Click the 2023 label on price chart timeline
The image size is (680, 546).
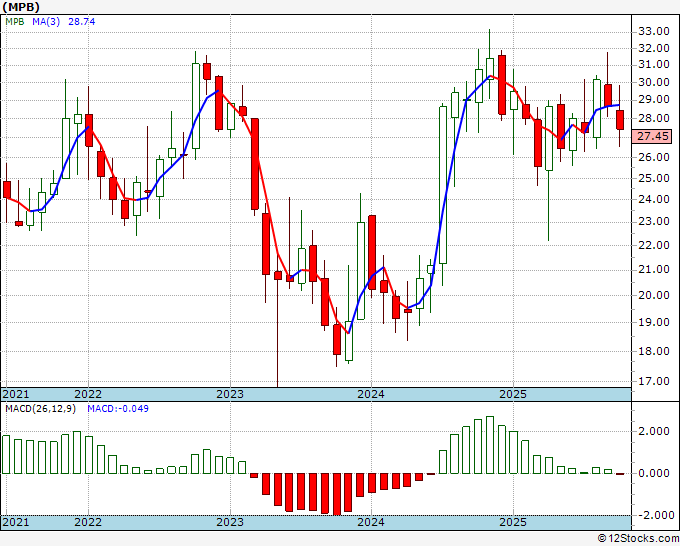(x=230, y=394)
